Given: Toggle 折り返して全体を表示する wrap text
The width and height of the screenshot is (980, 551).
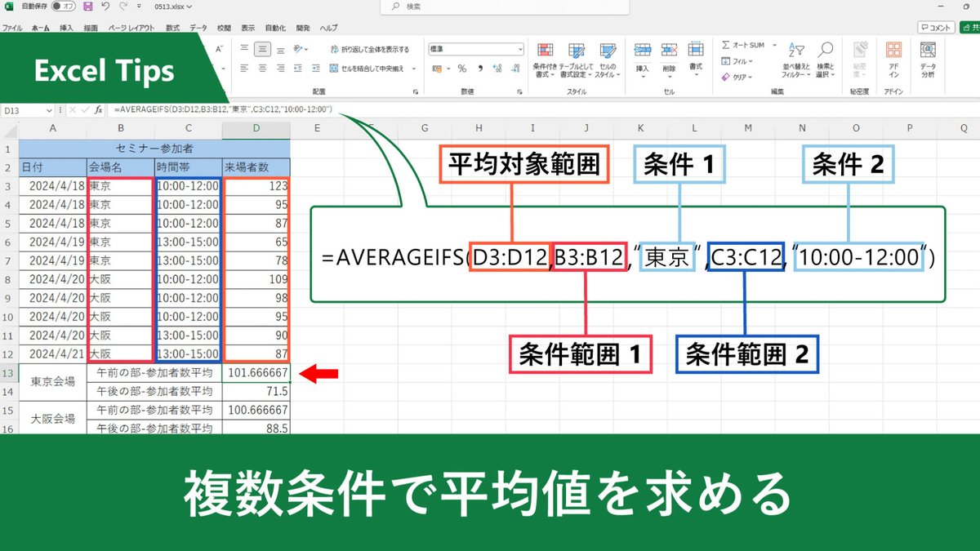Looking at the screenshot, I should click(370, 49).
